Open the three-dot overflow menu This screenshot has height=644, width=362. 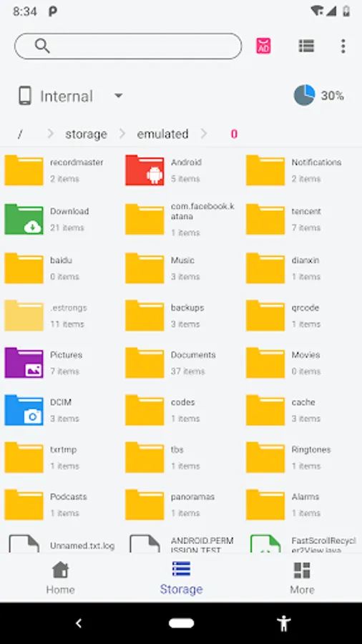click(343, 46)
